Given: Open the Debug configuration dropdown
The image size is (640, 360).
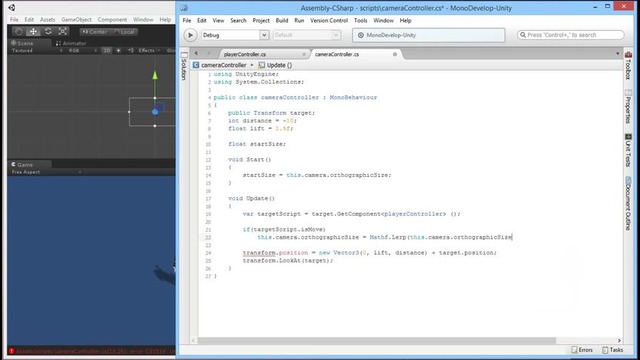Looking at the screenshot, I should 235,35.
